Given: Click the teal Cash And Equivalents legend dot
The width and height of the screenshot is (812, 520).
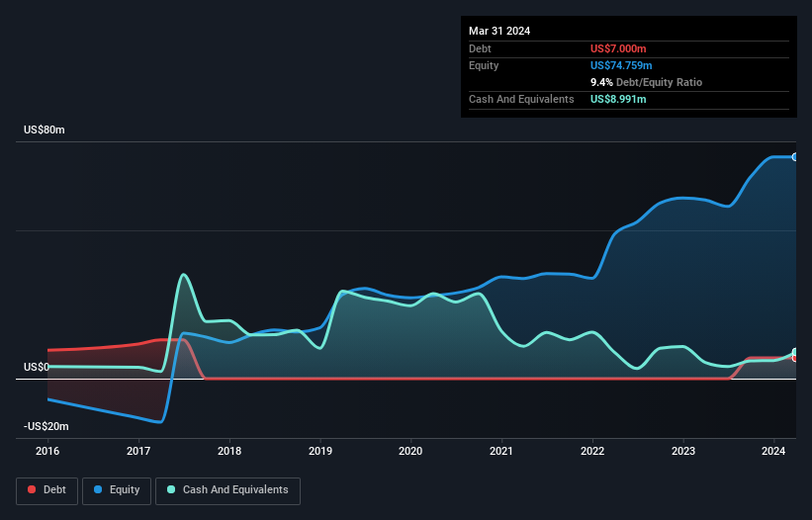Looking at the screenshot, I should [171, 489].
